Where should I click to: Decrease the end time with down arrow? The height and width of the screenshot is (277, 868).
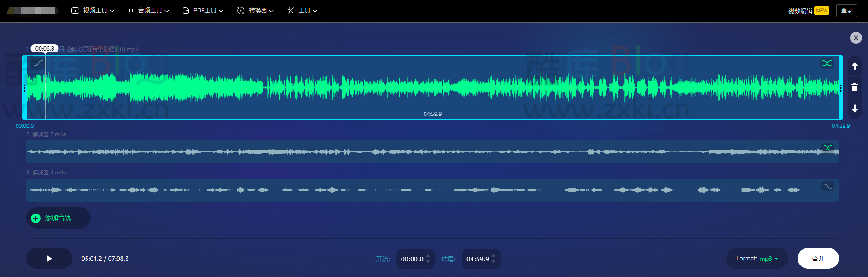[x=494, y=262]
